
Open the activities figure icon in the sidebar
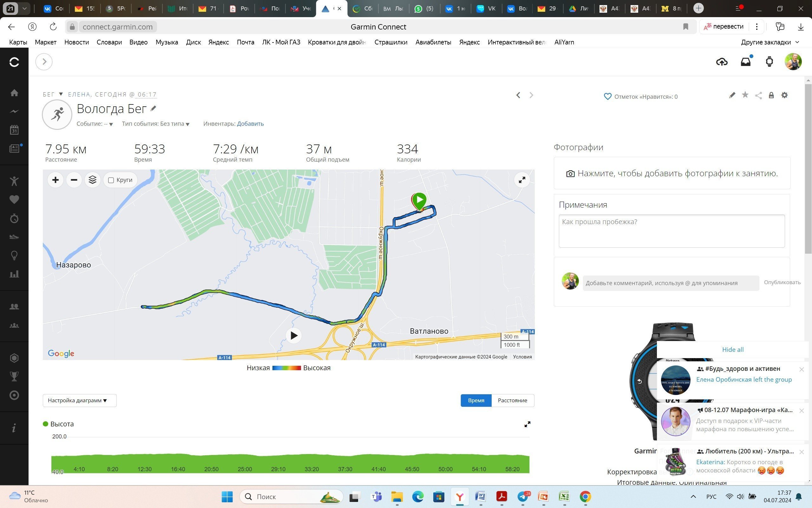14,181
